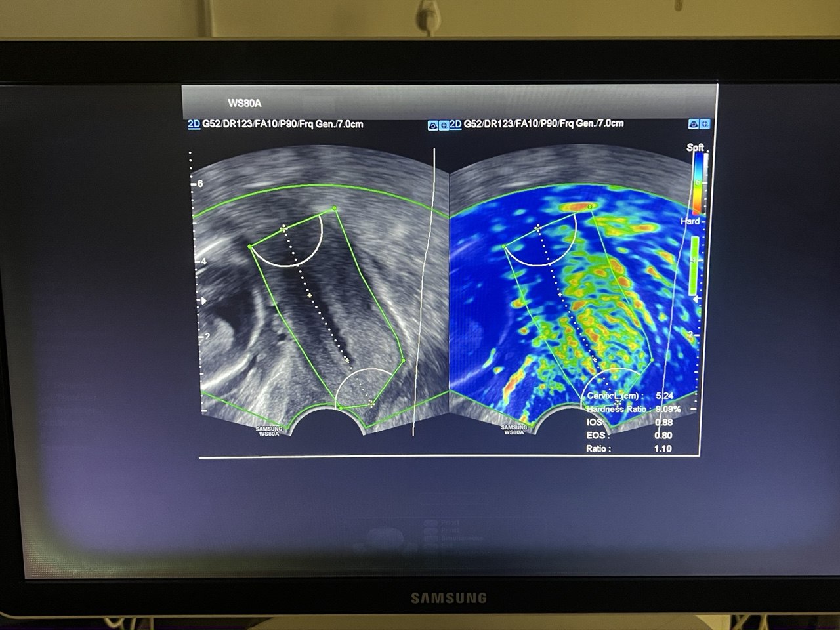Viewport: 840px width, 630px height.
Task: Click the left panel's crosshair header icon
Action: pyautogui.click(x=443, y=125)
